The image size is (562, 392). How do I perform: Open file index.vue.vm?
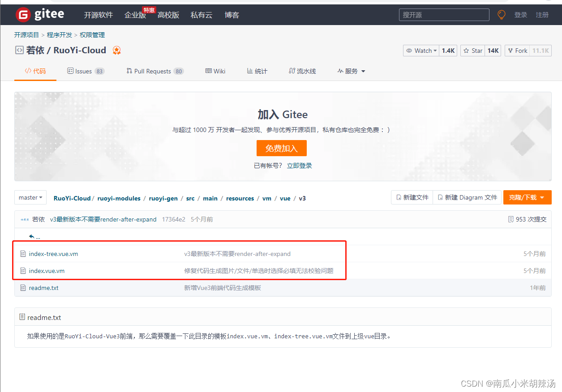click(47, 271)
